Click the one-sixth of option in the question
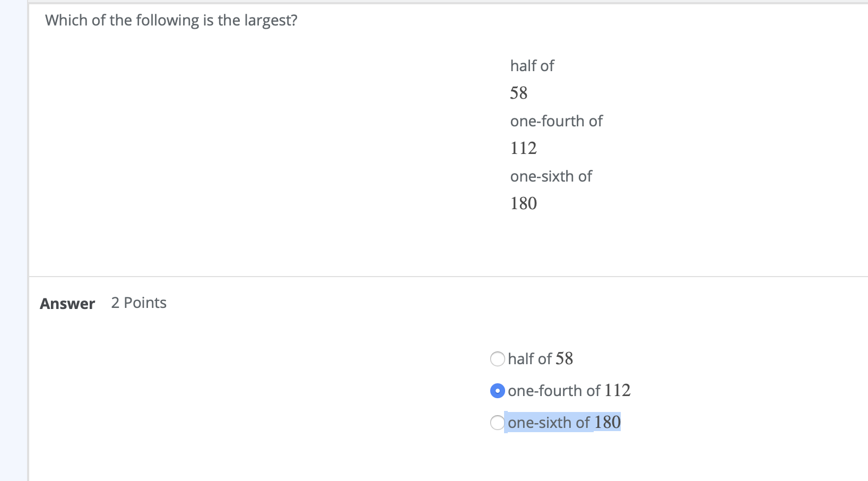The image size is (868, 481). coord(551,176)
